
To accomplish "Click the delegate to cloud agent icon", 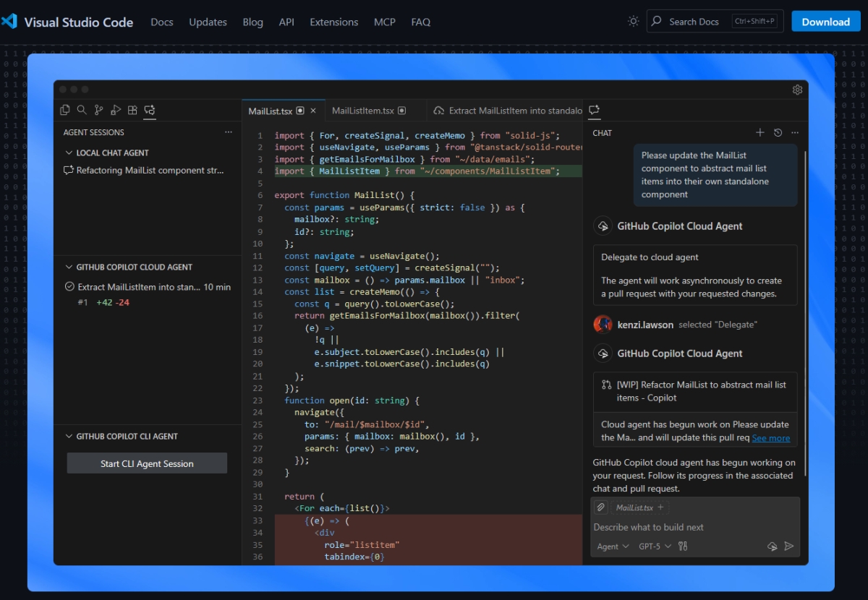I will (x=772, y=547).
